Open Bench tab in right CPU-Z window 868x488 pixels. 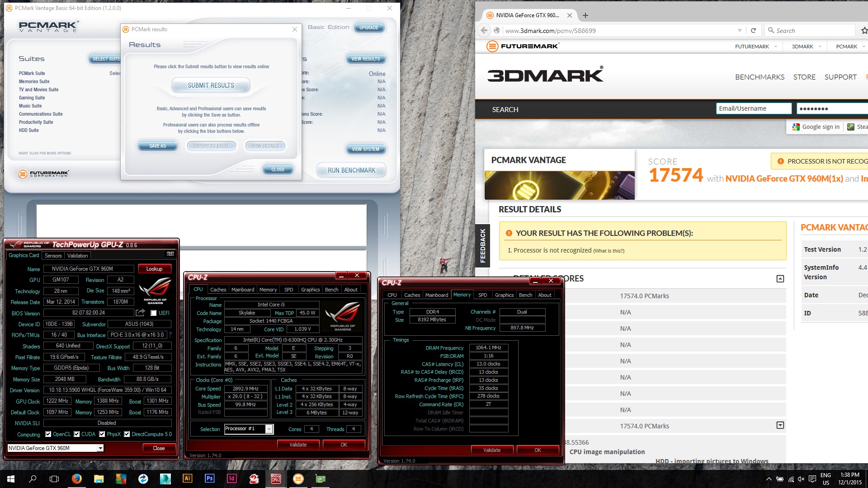525,295
